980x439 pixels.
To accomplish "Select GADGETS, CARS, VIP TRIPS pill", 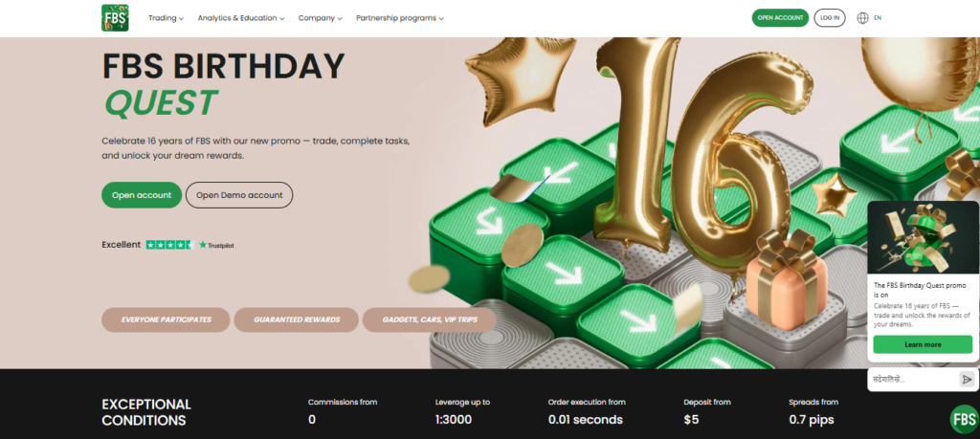I will (x=430, y=319).
